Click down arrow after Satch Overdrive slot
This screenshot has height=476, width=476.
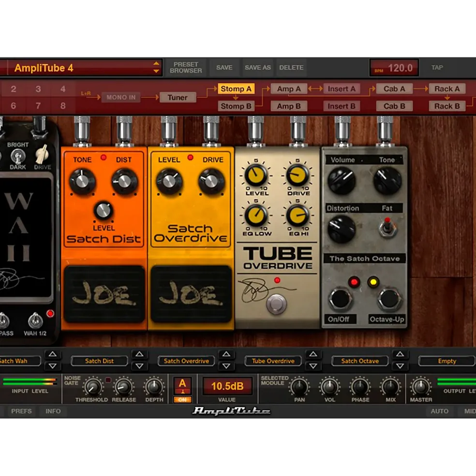point(226,366)
